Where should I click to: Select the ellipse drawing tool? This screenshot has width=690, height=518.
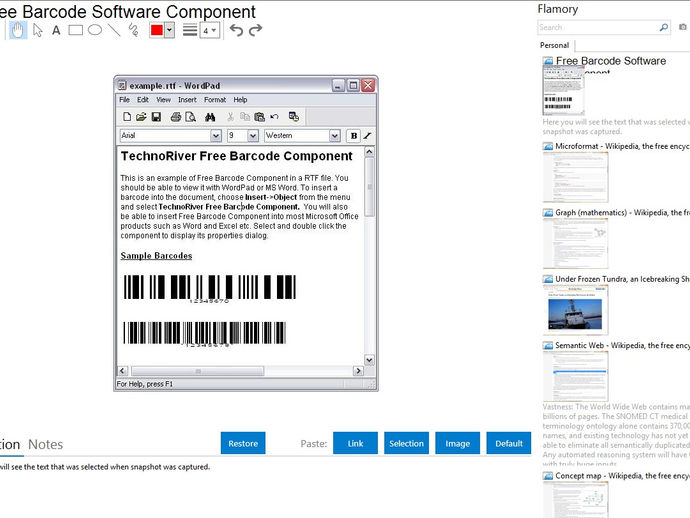pos(95,30)
